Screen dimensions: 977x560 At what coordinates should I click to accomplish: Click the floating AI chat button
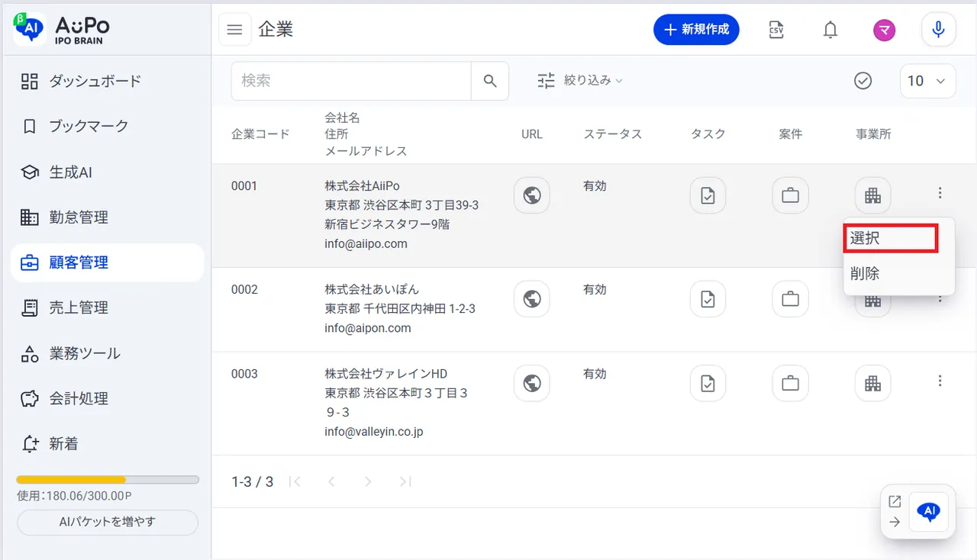(x=929, y=512)
